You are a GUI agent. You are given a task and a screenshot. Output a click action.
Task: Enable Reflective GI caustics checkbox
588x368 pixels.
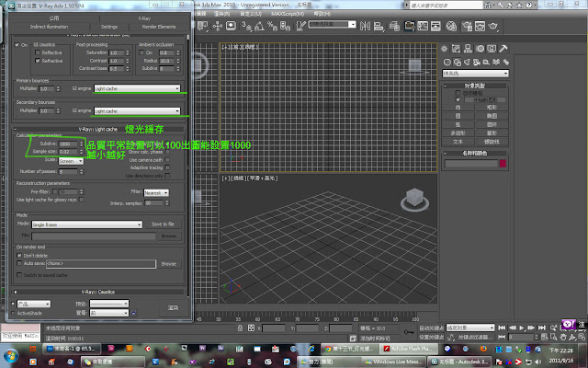click(x=38, y=52)
